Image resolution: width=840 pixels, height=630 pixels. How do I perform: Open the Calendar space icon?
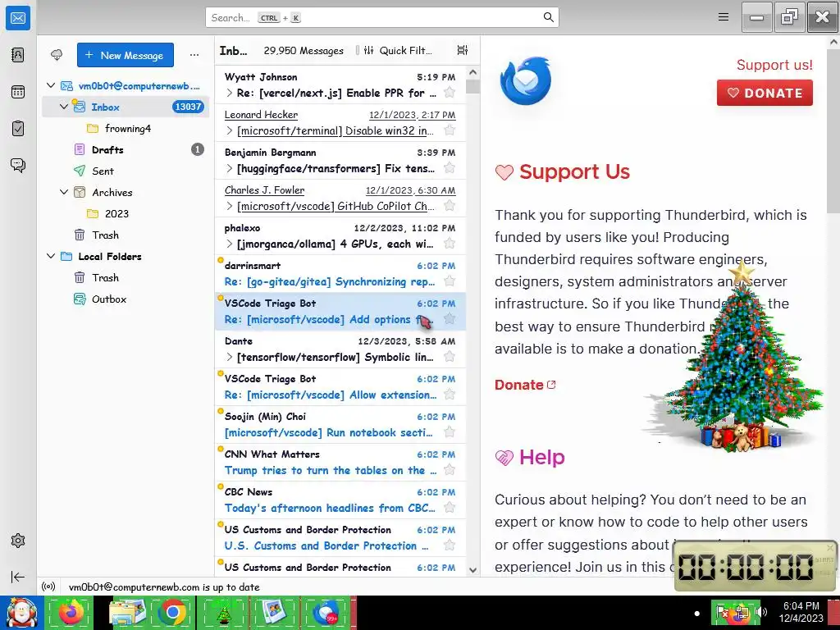pos(18,92)
